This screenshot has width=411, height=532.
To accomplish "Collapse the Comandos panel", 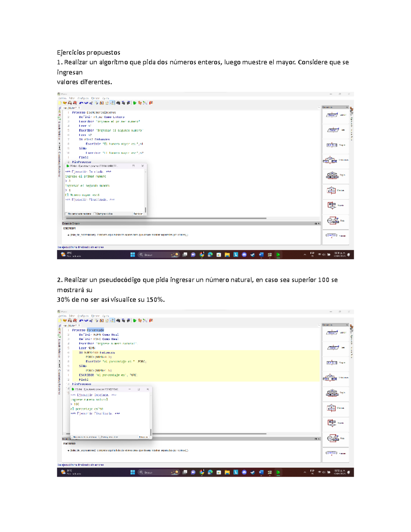I will click(347, 107).
